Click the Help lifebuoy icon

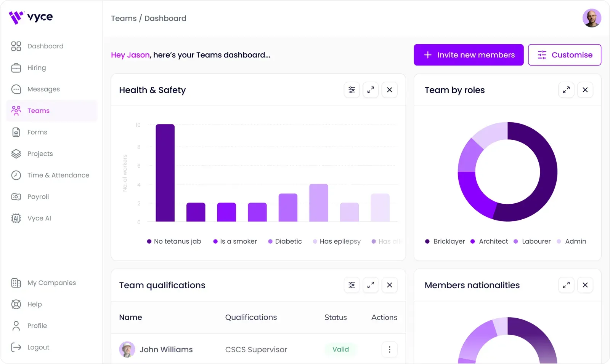pyautogui.click(x=16, y=304)
